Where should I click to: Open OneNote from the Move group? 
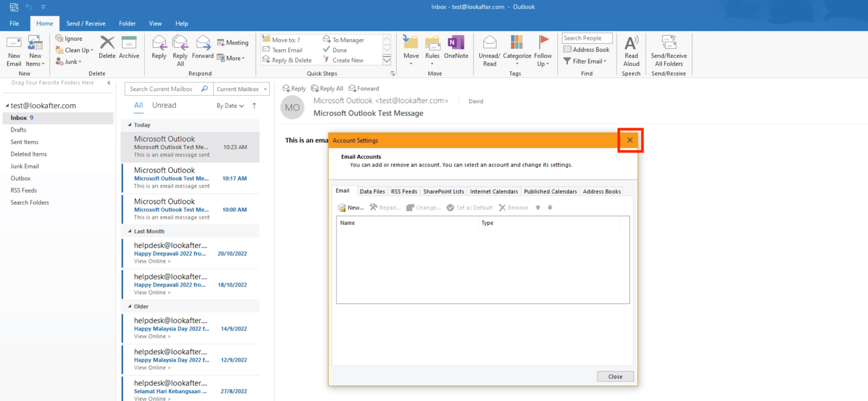[x=456, y=43]
